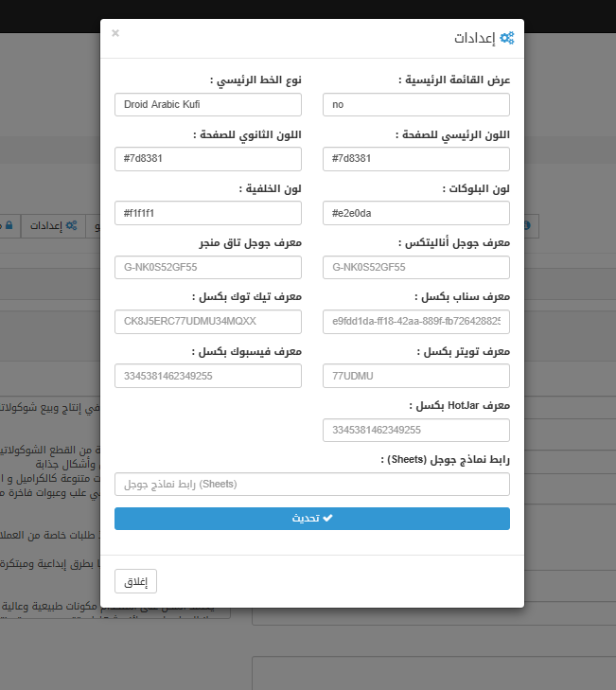
Task: Click the Google Sheets forms link field
Action: click(311, 485)
